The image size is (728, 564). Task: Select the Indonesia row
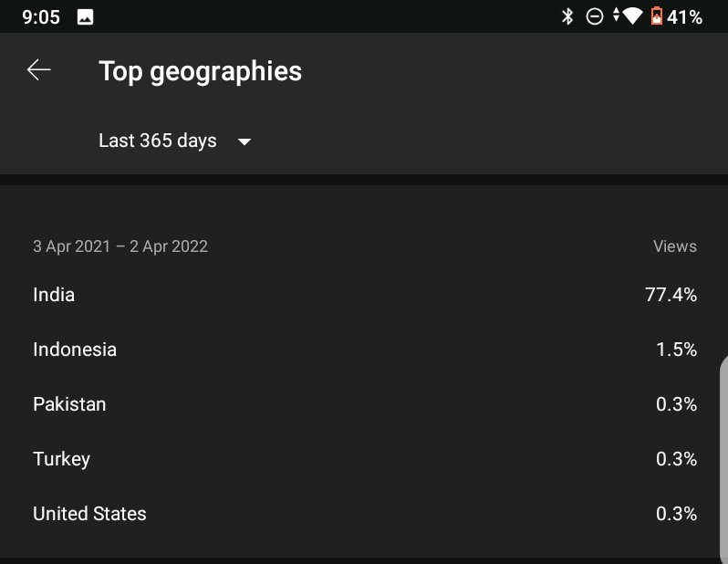pos(365,350)
